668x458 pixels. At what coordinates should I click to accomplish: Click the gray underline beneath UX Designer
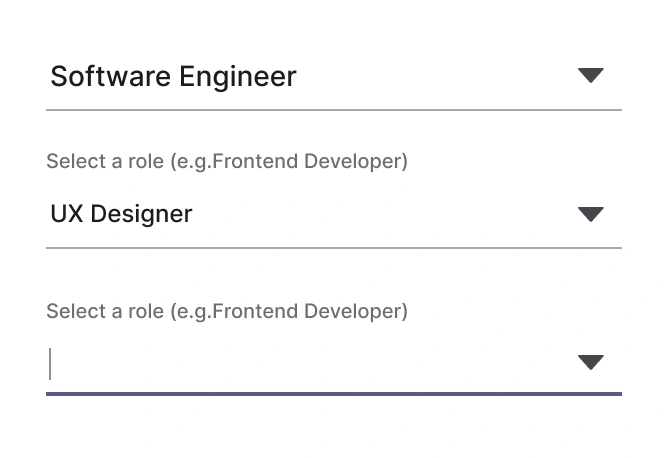pyautogui.click(x=333, y=246)
